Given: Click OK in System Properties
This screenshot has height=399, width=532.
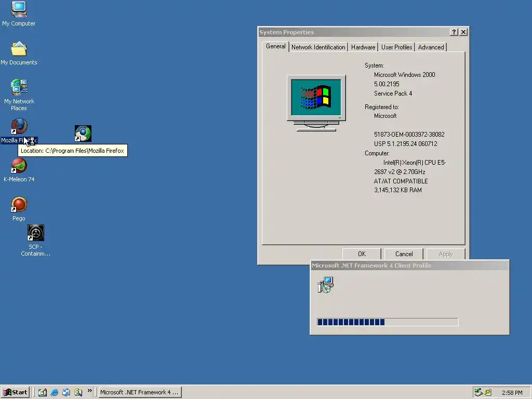Looking at the screenshot, I should click(362, 254).
